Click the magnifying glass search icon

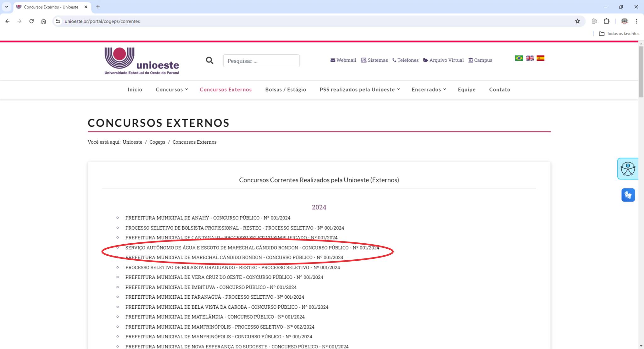tap(209, 60)
